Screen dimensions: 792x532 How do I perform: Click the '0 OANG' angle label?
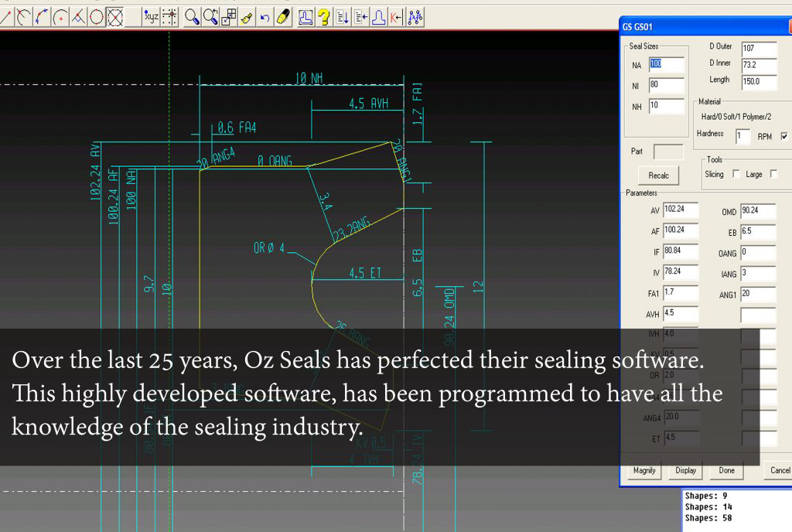(x=275, y=161)
